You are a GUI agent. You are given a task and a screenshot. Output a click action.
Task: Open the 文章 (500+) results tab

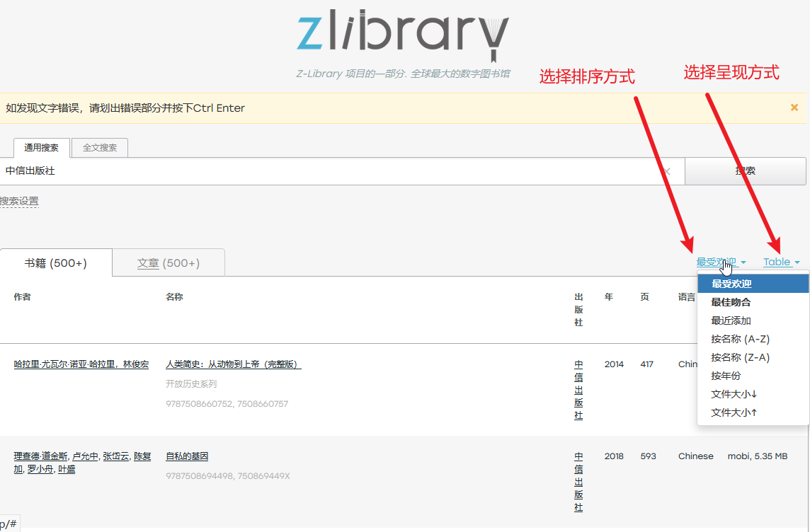point(169,263)
